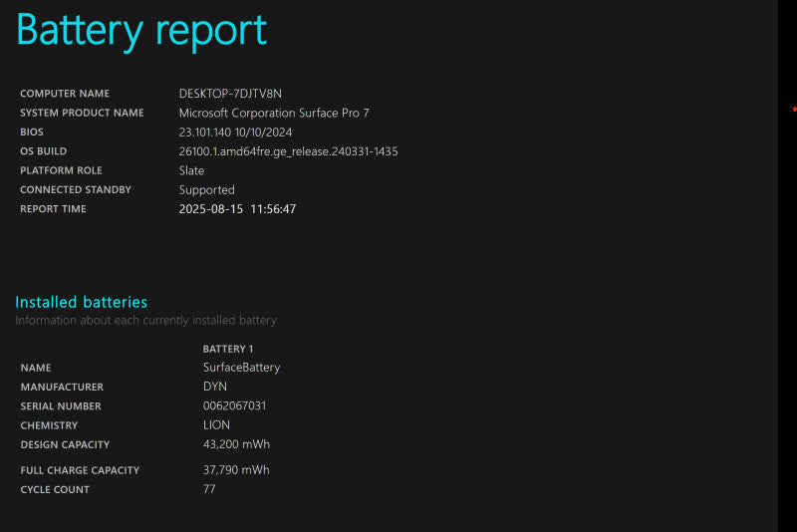Select the SYSTEM PRODUCT NAME label

coord(82,113)
